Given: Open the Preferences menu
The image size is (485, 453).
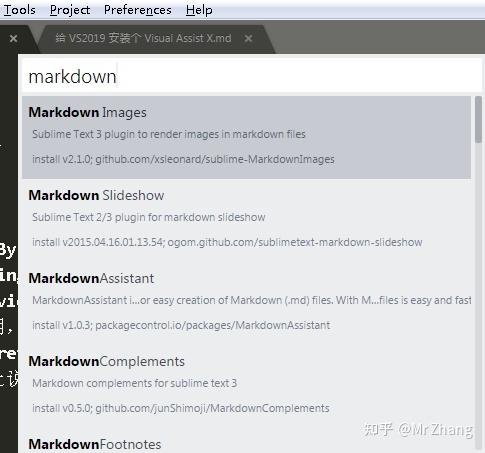Looking at the screenshot, I should (x=138, y=10).
